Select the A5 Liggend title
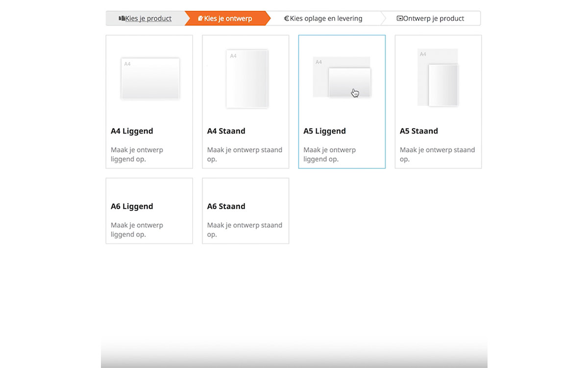The image size is (588, 368). tap(324, 131)
